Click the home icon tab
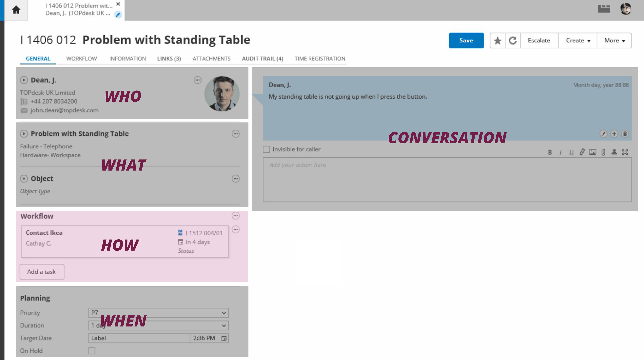644x360 pixels. (x=16, y=10)
